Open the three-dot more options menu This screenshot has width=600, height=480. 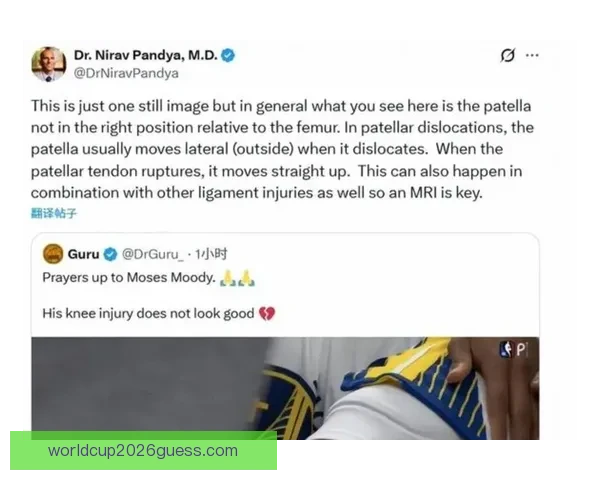coord(532,56)
